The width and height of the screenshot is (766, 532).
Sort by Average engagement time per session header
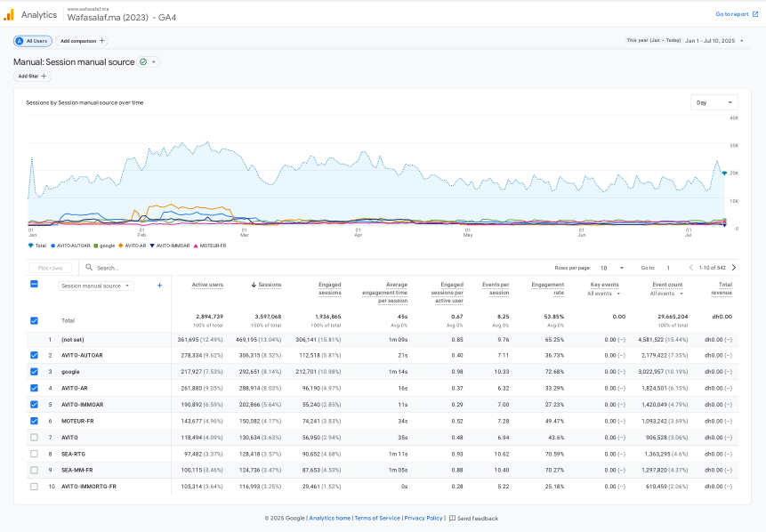(384, 293)
